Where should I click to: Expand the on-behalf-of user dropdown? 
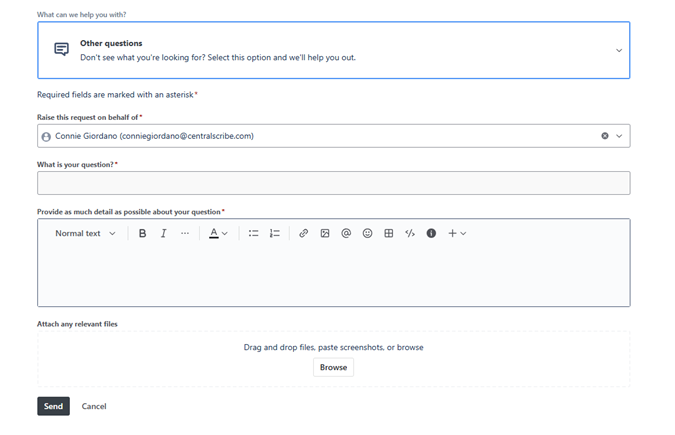tap(619, 136)
